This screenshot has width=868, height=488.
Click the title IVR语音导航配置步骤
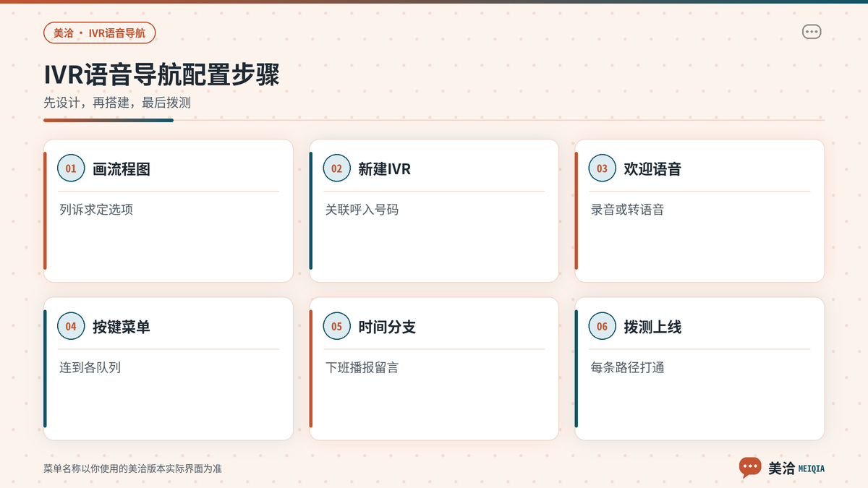pyautogui.click(x=161, y=76)
